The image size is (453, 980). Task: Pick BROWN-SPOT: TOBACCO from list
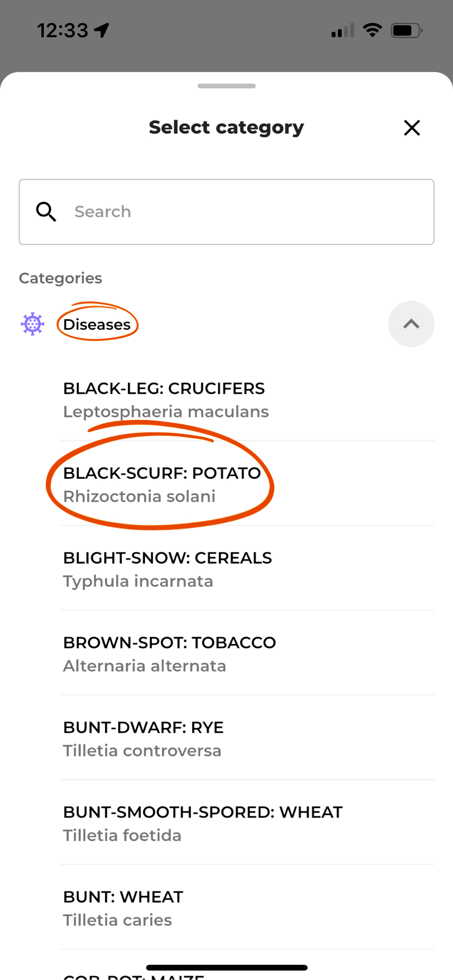[247, 653]
